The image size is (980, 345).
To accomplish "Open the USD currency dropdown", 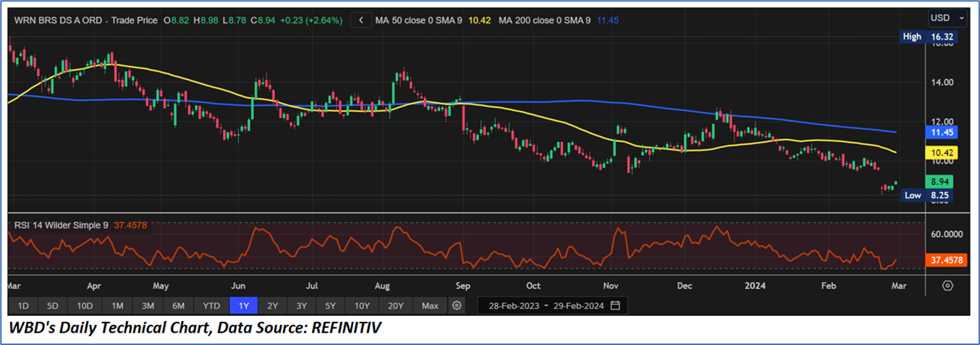I will (x=947, y=17).
